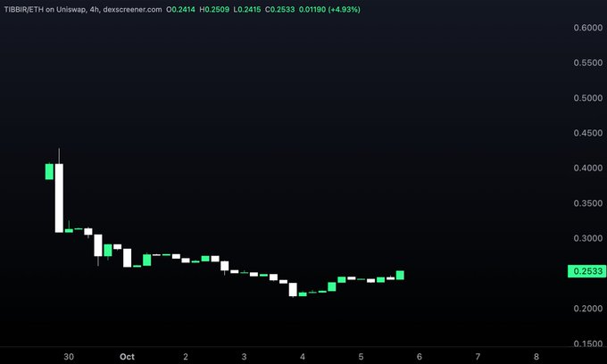Image resolution: width=607 pixels, height=364 pixels.
Task: Click the close value C0.2533
Action: pyautogui.click(x=280, y=9)
